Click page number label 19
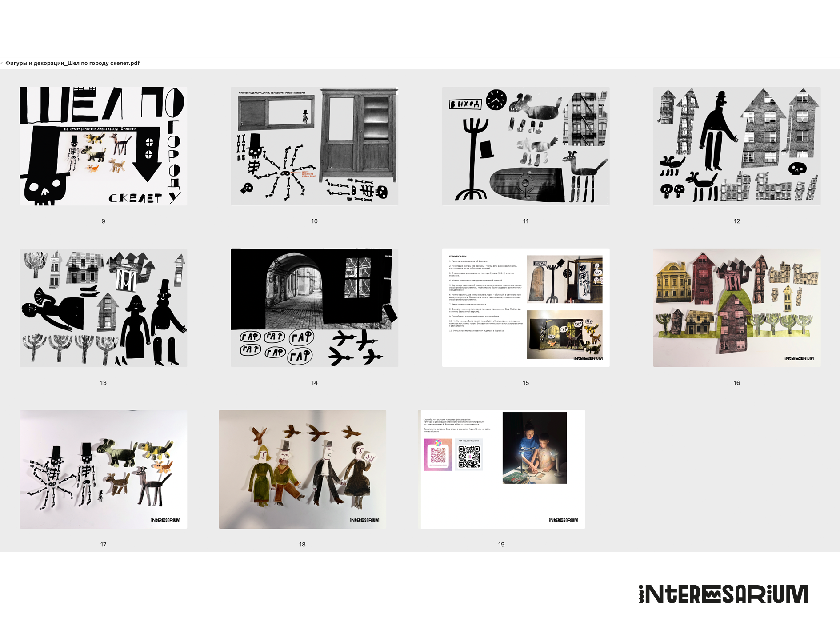Screen dimensions: 840x630 click(501, 544)
